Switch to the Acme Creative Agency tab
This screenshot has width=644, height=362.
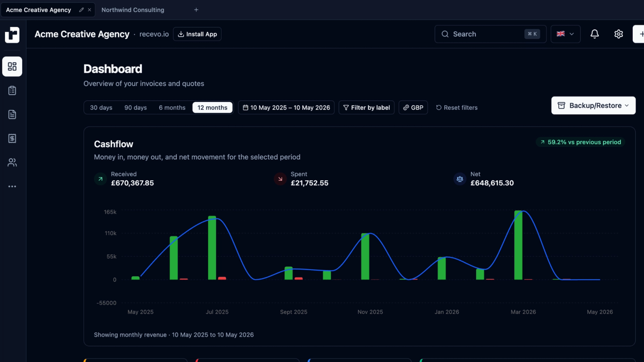38,10
